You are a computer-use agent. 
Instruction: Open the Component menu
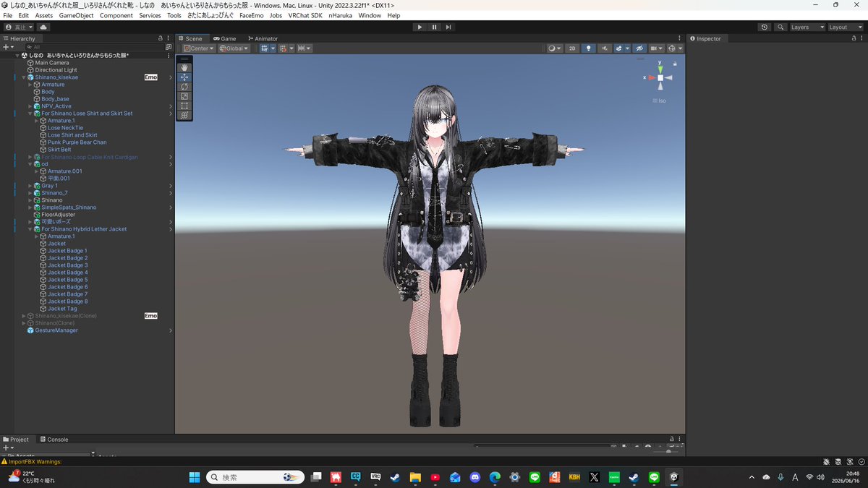click(x=116, y=15)
